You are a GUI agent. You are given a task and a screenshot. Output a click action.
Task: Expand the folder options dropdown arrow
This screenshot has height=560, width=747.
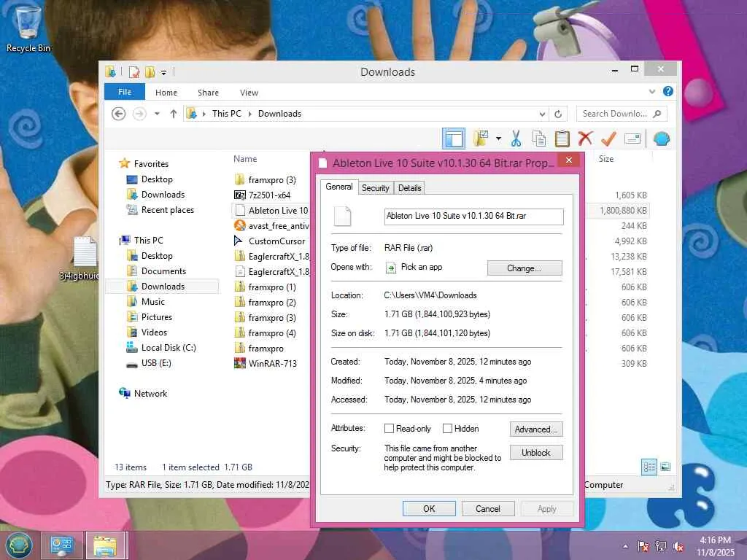pos(498,139)
